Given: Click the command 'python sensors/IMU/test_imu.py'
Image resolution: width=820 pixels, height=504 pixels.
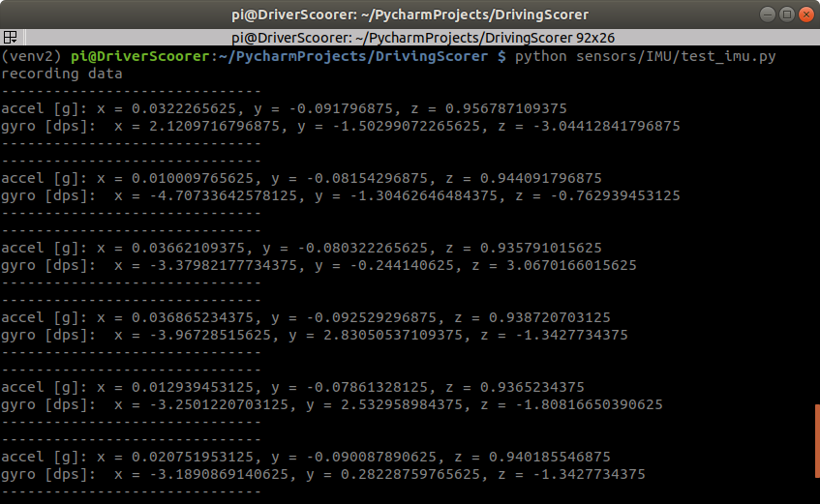Looking at the screenshot, I should 645,57.
